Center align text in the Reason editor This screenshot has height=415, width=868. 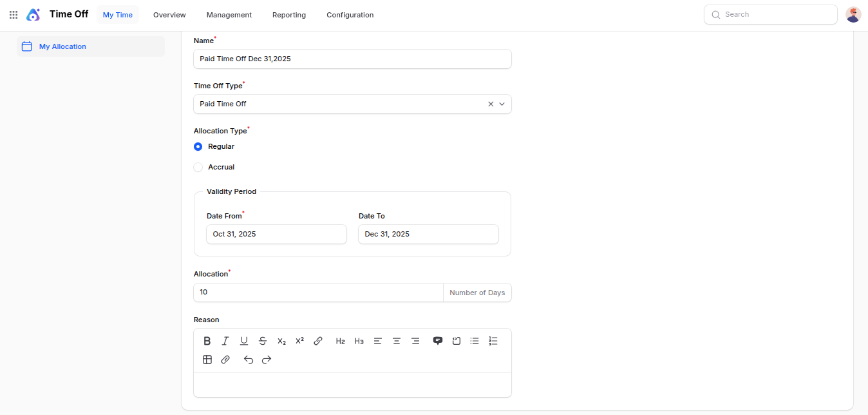(x=397, y=341)
